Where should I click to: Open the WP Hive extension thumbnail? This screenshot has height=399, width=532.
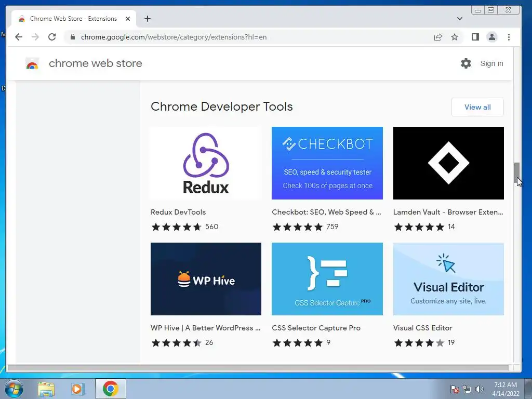pyautogui.click(x=206, y=279)
